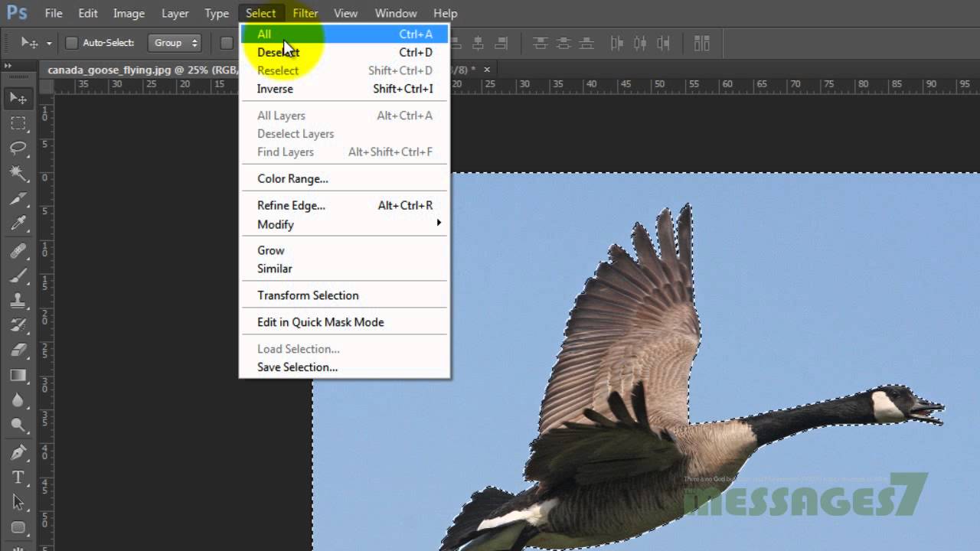
Task: Choose Similar in the Select menu
Action: 345,269
